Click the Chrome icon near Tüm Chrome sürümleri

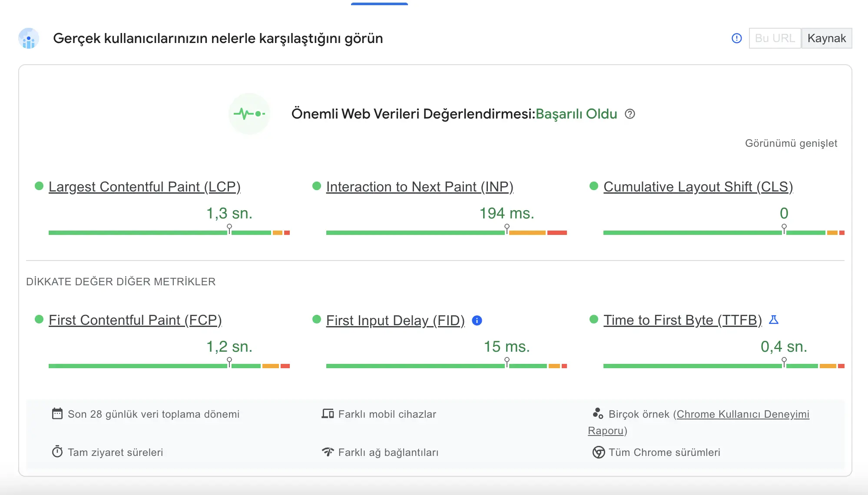[598, 452]
